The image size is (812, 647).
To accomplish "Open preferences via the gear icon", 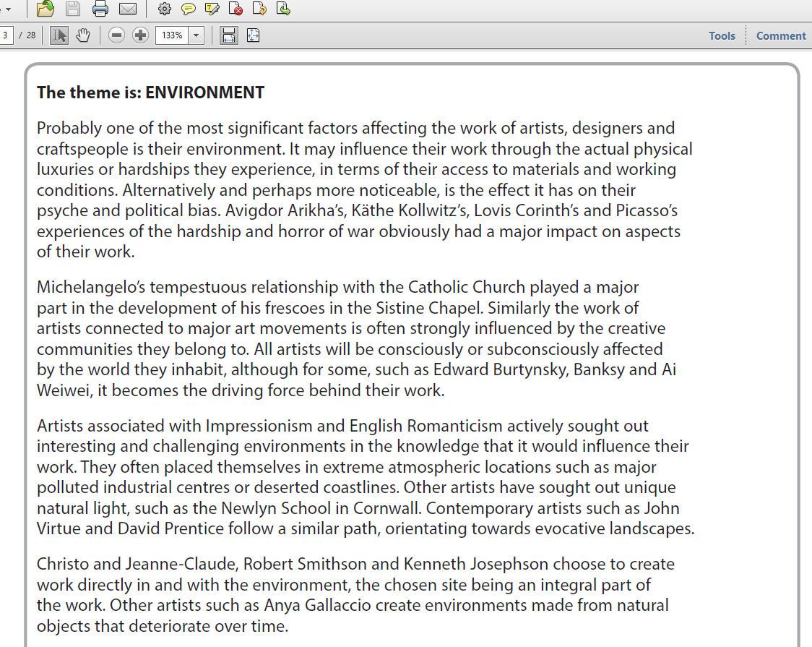I will pos(165,8).
